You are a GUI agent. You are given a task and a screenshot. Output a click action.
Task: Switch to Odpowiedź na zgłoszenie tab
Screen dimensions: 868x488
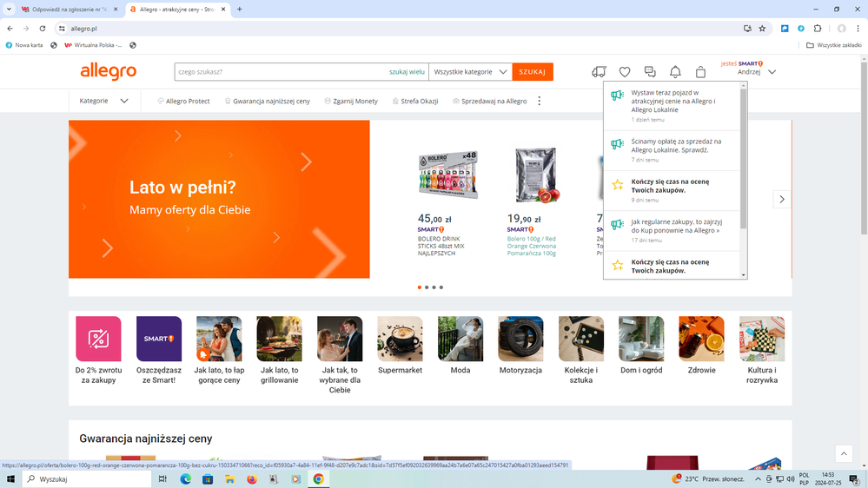pos(70,10)
